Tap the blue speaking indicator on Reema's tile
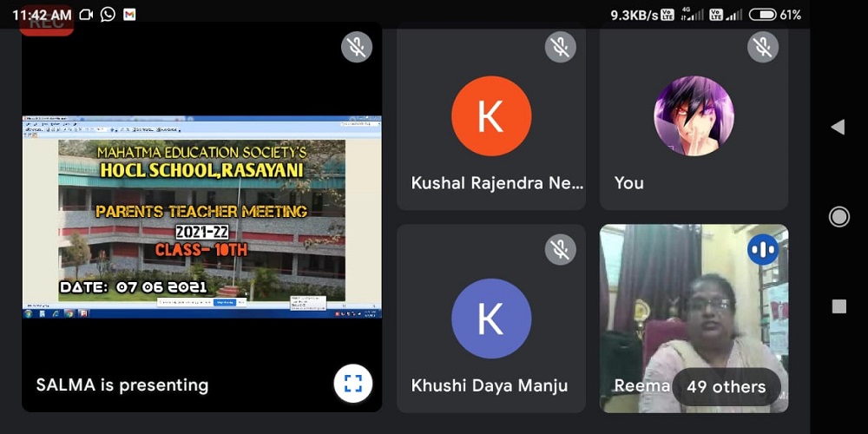The width and height of the screenshot is (868, 434). click(763, 250)
